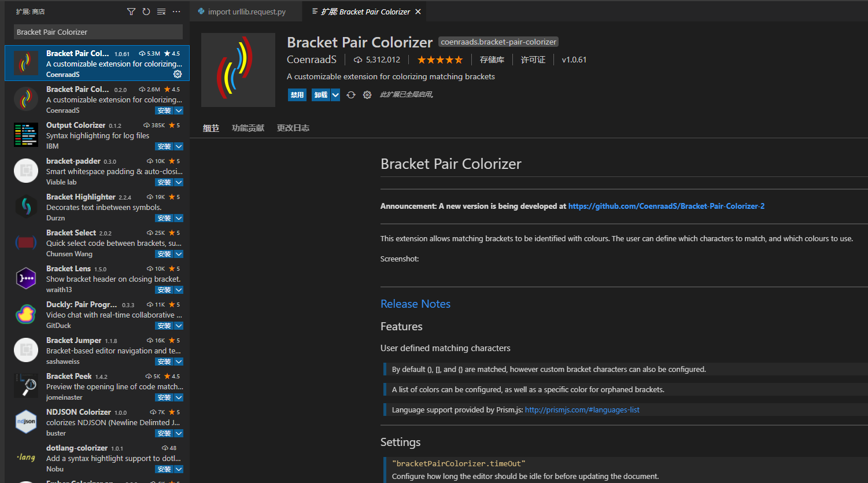Screen dimensions: 868x483
Task: Click the sync icon next to uninstall button
Action: coord(351,95)
